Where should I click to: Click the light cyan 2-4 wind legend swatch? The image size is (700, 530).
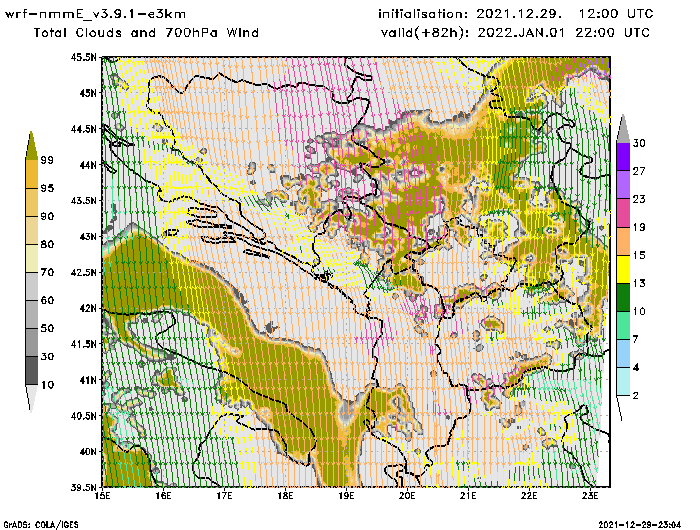pos(623,382)
